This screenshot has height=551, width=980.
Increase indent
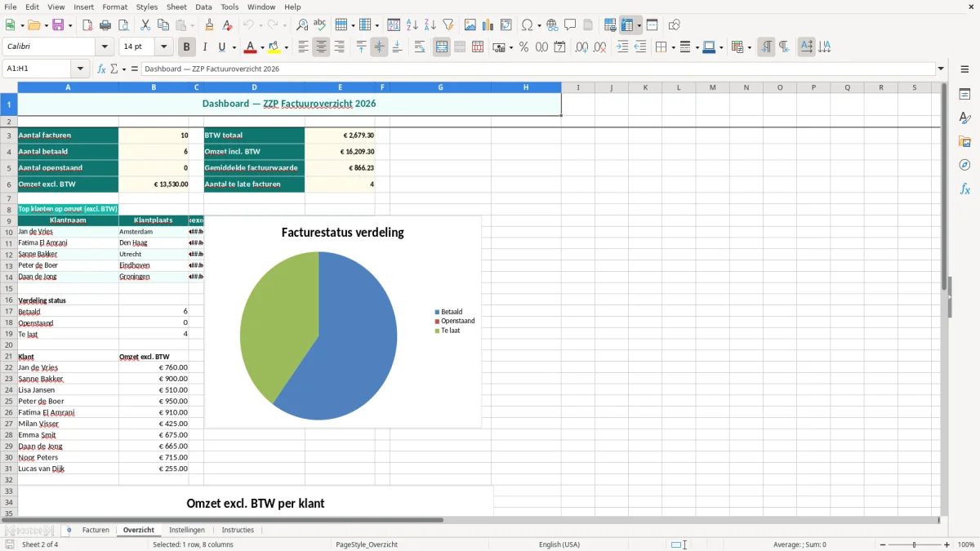[622, 47]
